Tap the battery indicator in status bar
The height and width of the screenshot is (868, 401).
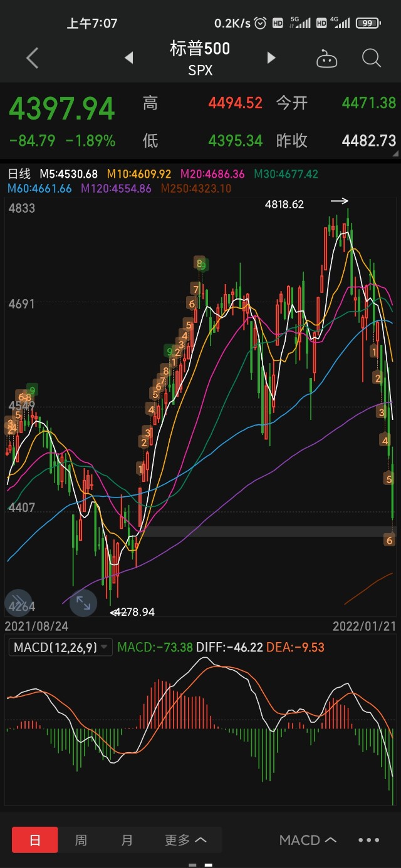pos(368,23)
